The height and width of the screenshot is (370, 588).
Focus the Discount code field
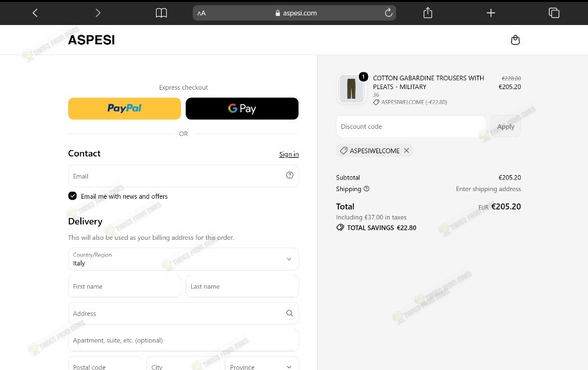[x=411, y=126]
